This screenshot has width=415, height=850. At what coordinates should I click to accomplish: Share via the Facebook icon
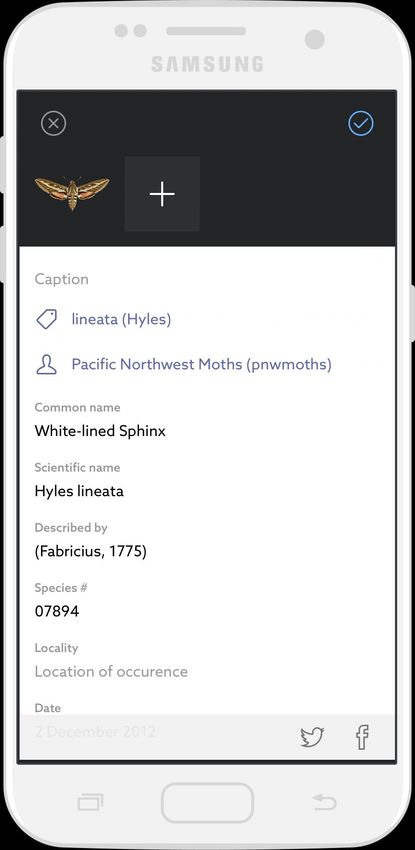coord(362,737)
